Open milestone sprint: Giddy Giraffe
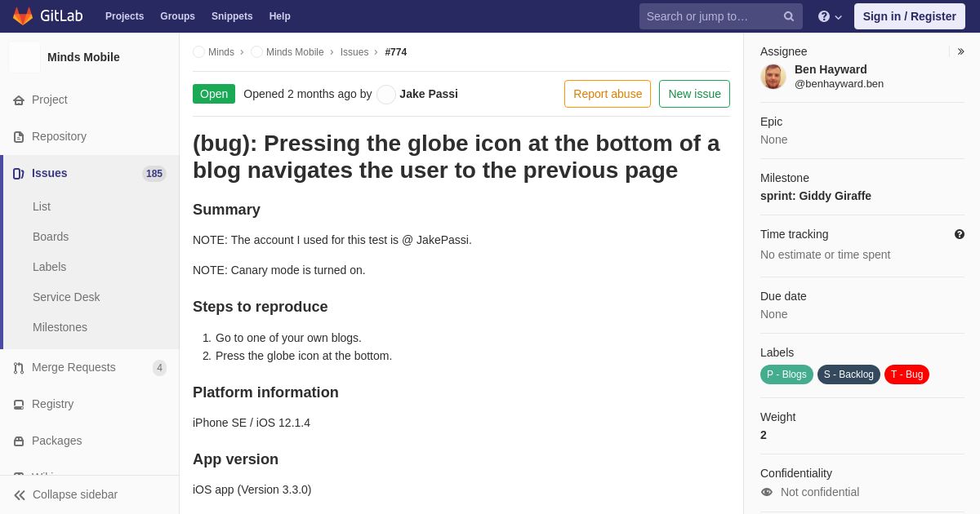The width and height of the screenshot is (980, 514). (x=816, y=196)
